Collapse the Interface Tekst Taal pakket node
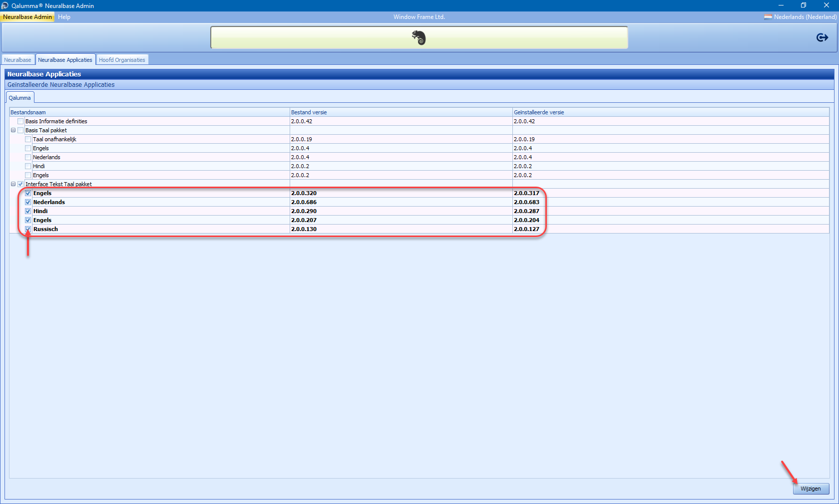 (x=13, y=184)
